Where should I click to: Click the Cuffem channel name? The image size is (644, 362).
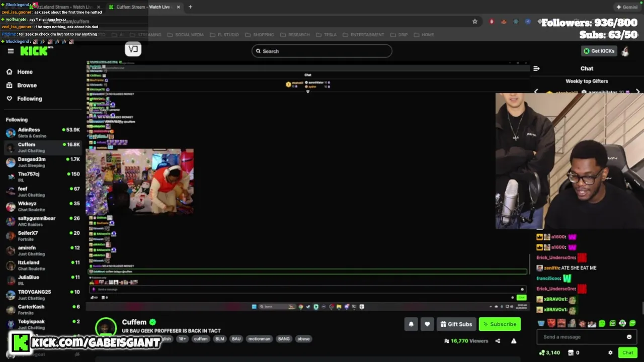[x=134, y=322]
